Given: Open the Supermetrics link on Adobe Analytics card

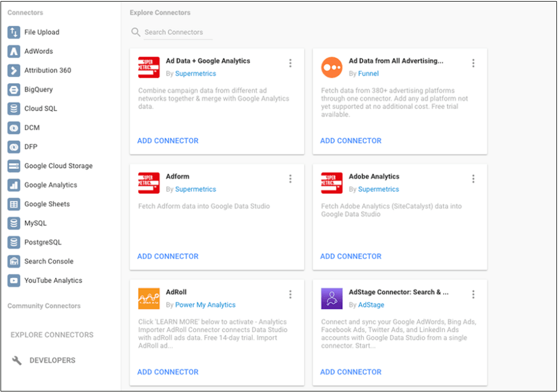Looking at the screenshot, I should pos(378,189).
